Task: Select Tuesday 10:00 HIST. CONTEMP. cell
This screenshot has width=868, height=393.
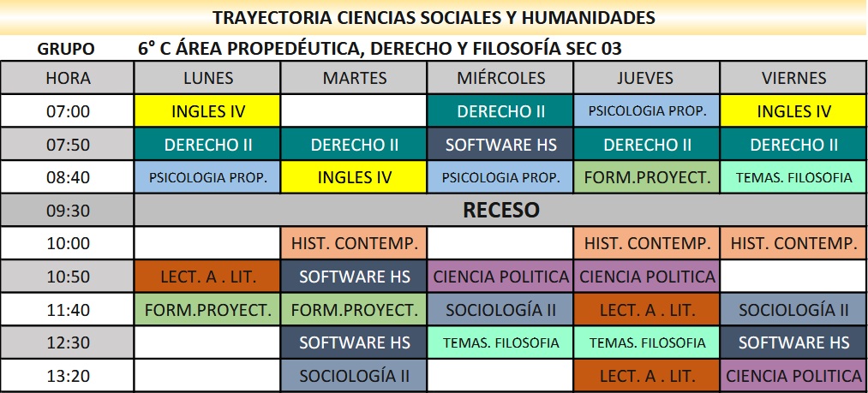Action: click(x=355, y=243)
